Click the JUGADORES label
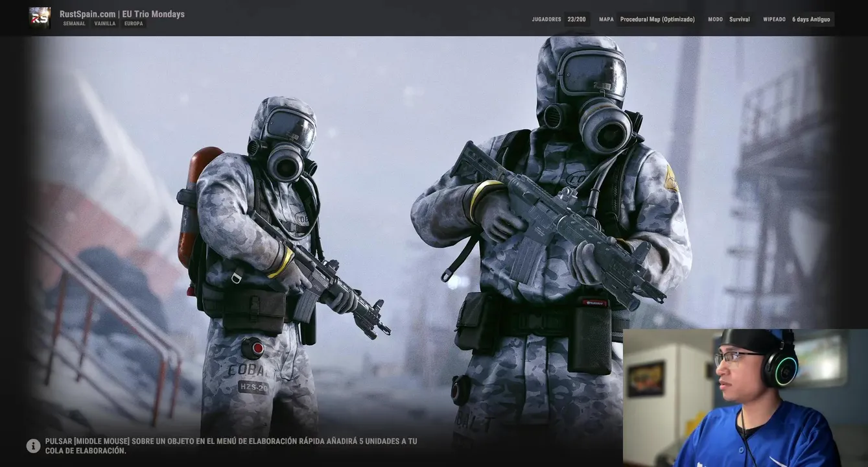 (x=546, y=19)
